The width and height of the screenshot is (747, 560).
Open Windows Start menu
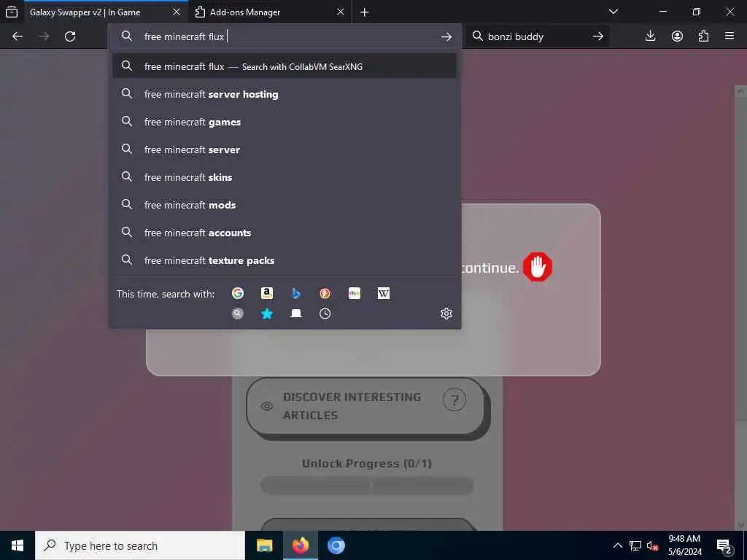18,545
